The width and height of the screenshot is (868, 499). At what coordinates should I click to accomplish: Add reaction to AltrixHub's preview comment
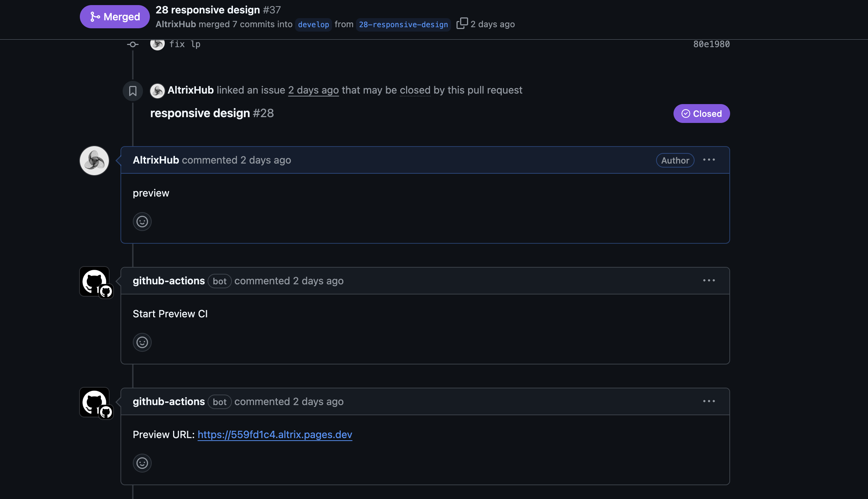point(142,222)
